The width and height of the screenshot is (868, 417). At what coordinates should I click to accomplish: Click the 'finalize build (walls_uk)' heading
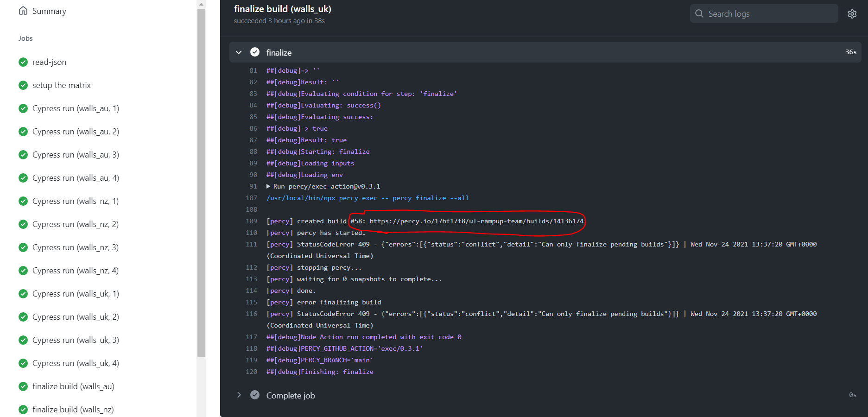click(x=283, y=9)
